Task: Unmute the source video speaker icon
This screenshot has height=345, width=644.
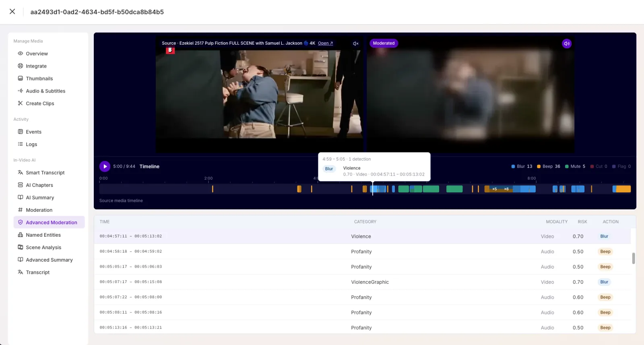Action: point(356,43)
